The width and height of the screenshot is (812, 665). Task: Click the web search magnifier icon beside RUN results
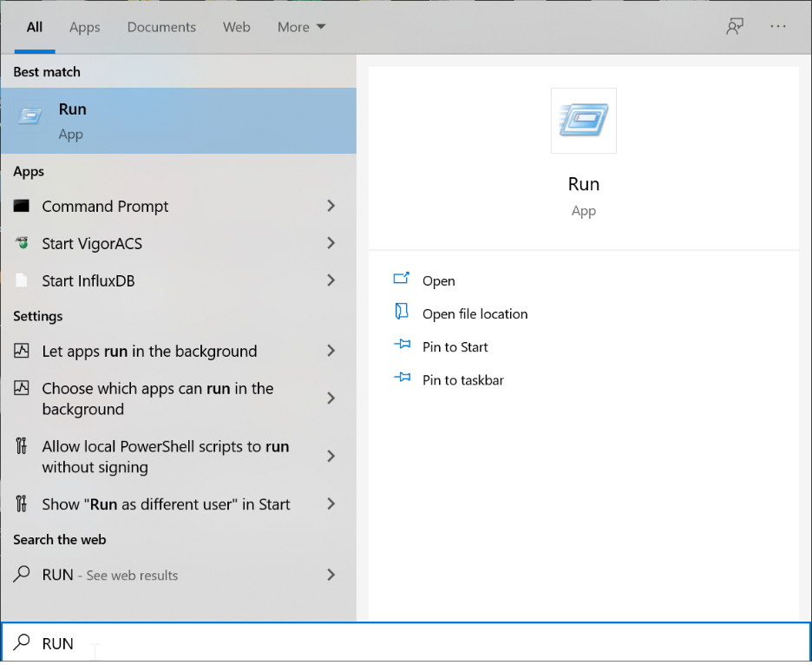(21, 574)
